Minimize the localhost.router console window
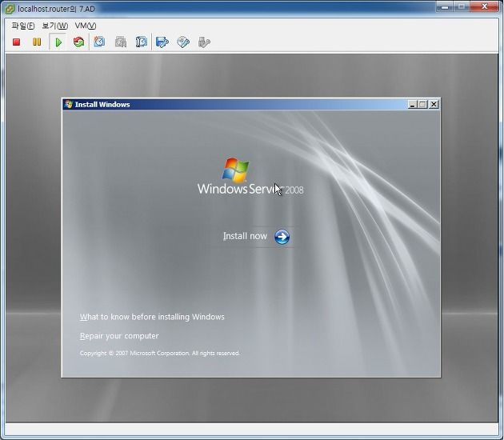The height and width of the screenshot is (440, 504). tap(445, 6)
